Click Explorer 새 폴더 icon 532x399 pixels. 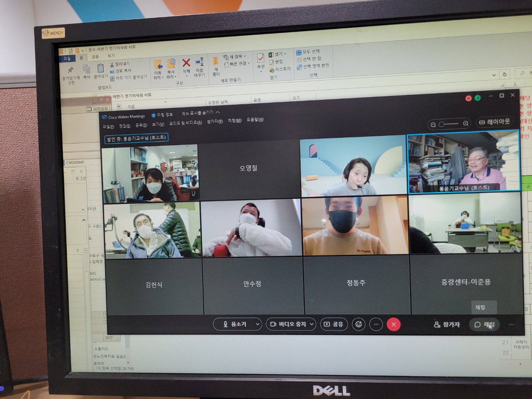pos(216,66)
